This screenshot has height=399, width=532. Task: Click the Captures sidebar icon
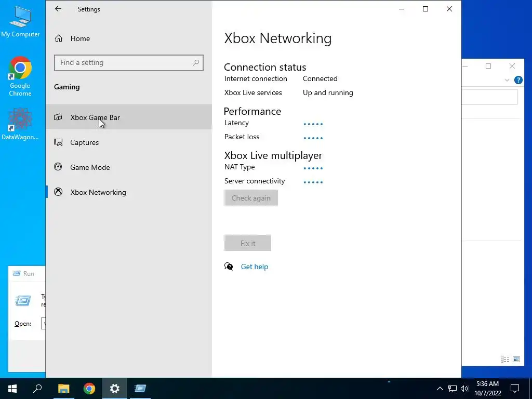pyautogui.click(x=58, y=142)
